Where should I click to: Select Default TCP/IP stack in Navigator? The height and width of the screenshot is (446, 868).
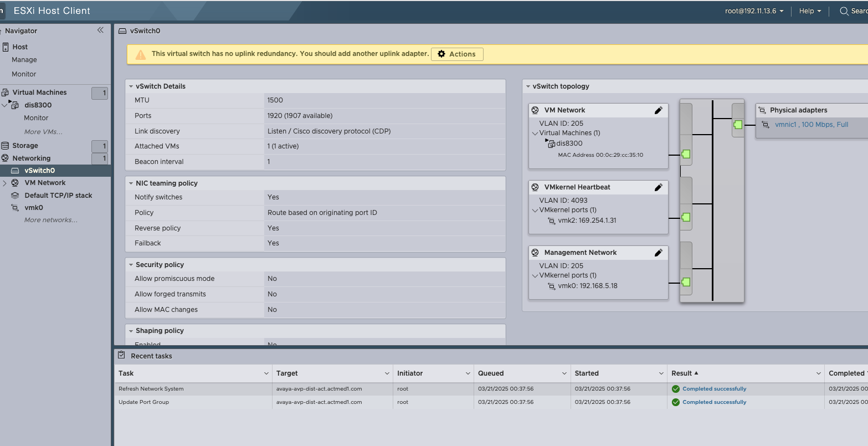pyautogui.click(x=58, y=196)
